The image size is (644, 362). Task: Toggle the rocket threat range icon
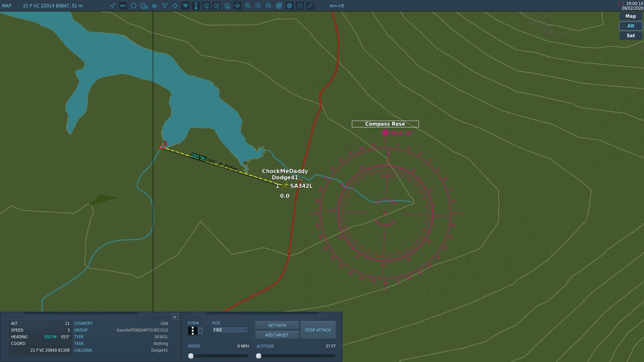tap(196, 6)
